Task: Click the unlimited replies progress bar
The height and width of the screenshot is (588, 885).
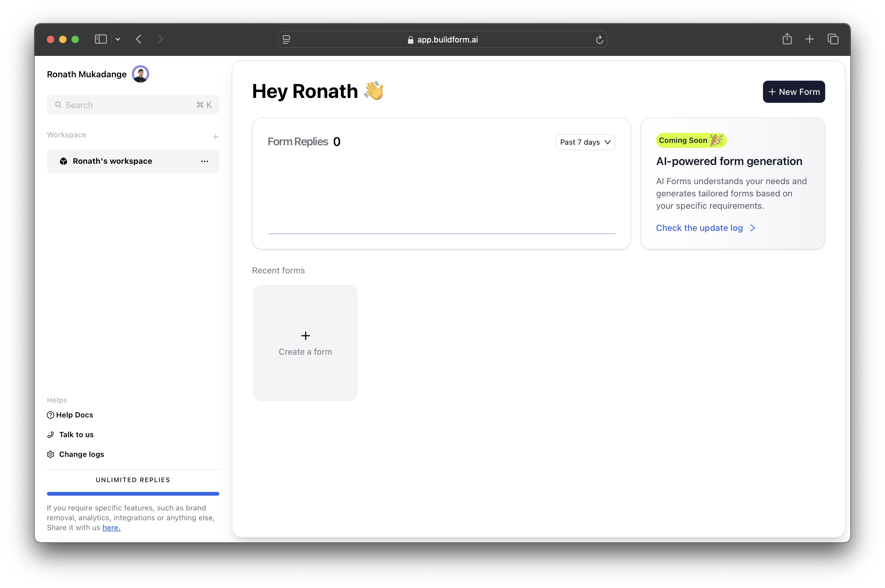Action: 133,494
